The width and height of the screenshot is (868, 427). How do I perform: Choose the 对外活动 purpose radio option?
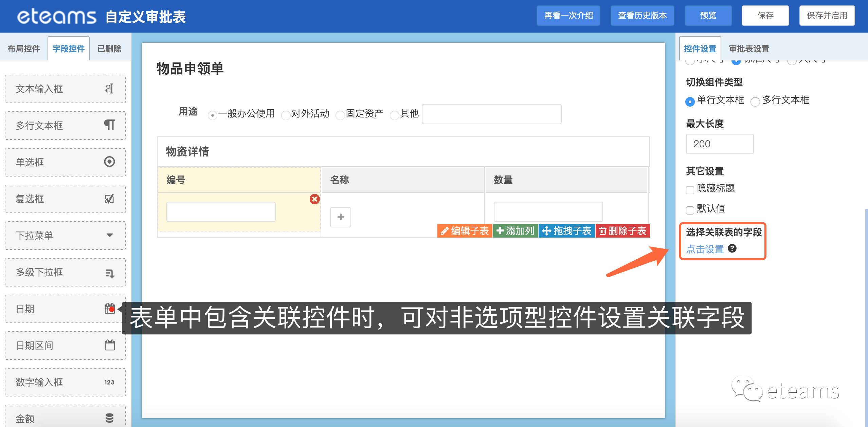[286, 115]
